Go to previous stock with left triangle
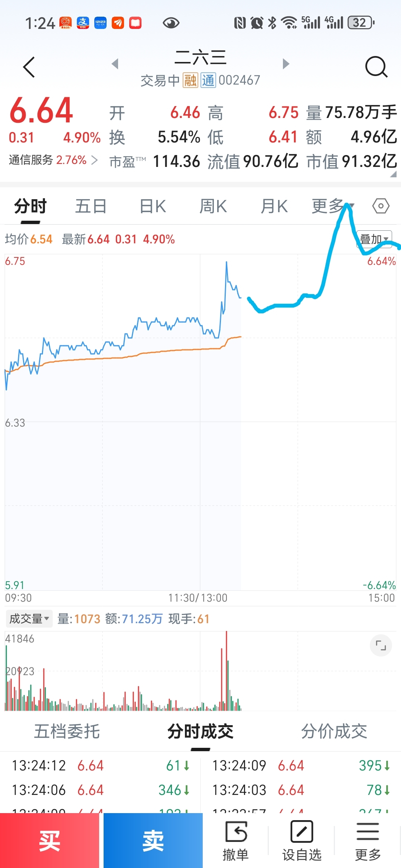The height and width of the screenshot is (868, 401). tap(115, 64)
